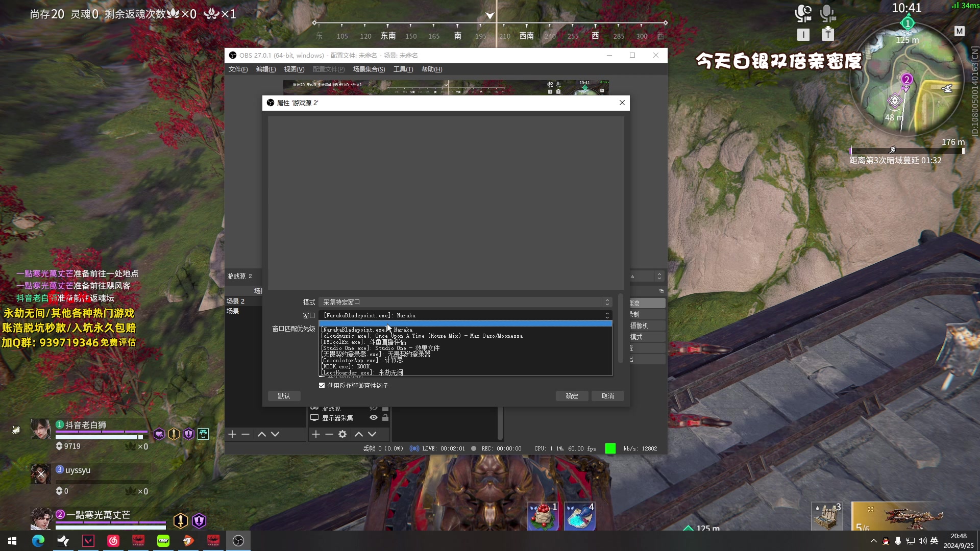Open the Windows Start menu
Viewport: 980px width, 551px height.
coord(12,541)
